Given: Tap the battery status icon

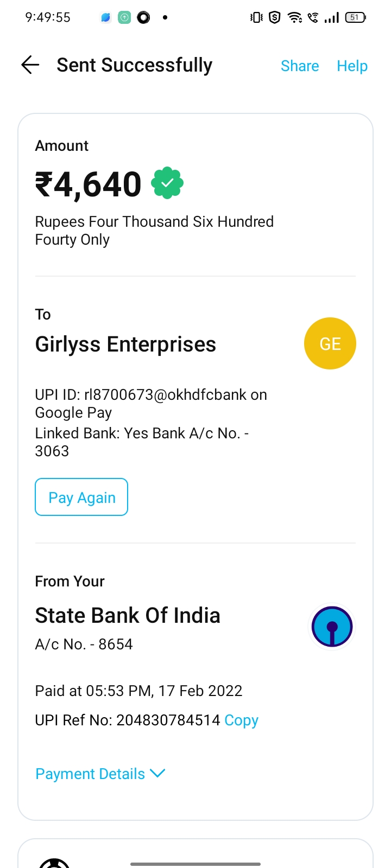Looking at the screenshot, I should (x=355, y=17).
